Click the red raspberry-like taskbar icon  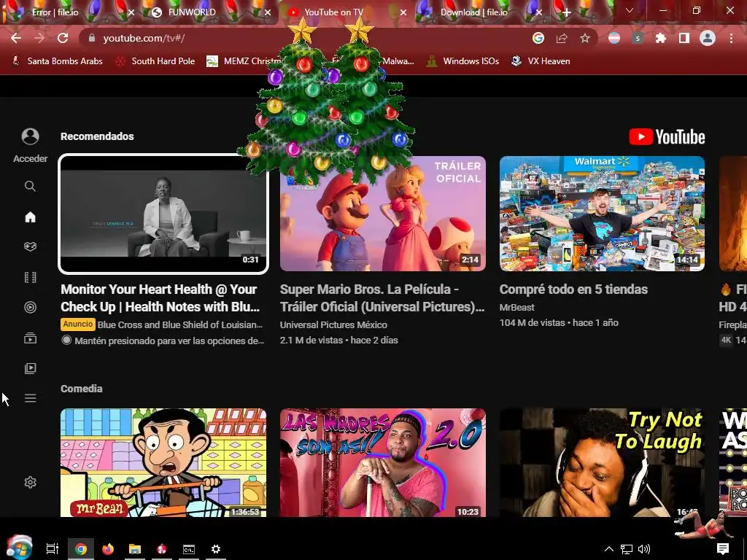click(162, 549)
